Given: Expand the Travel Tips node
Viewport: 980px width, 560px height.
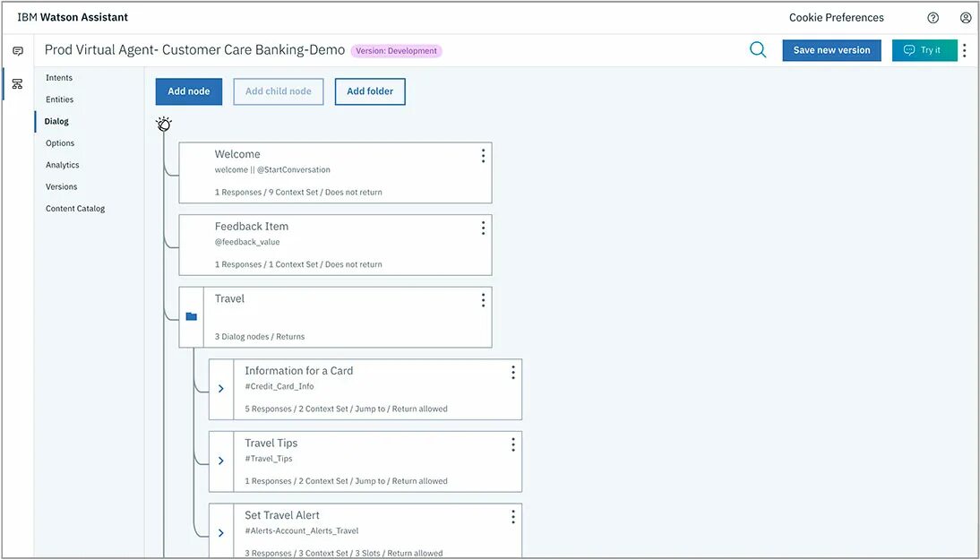Looking at the screenshot, I should tap(220, 461).
